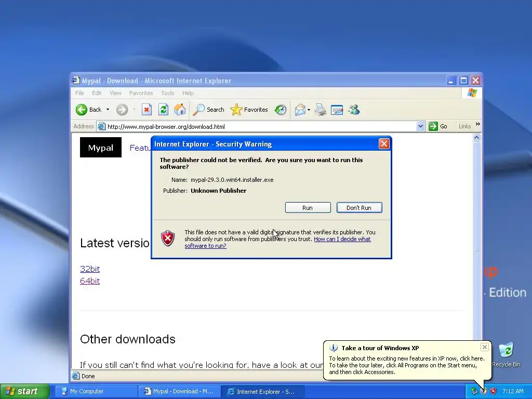This screenshot has width=532, height=399.
Task: Open the Help menu
Action: pyautogui.click(x=188, y=93)
